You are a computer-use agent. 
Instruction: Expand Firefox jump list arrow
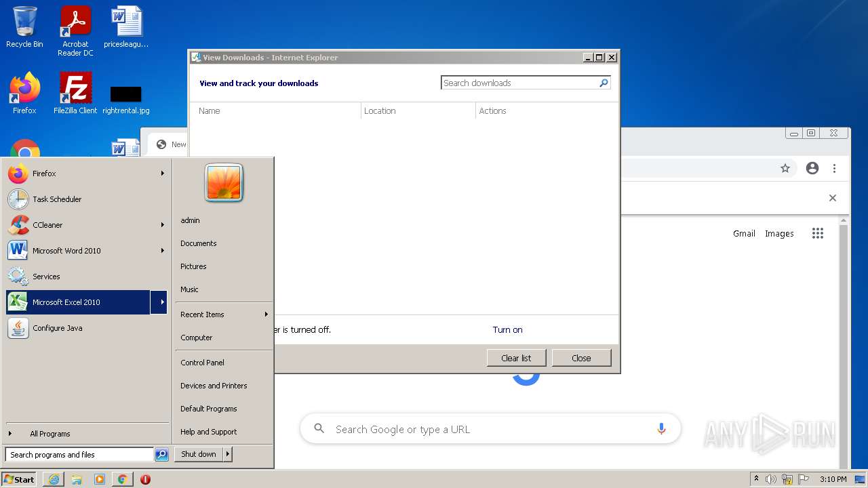pos(163,174)
